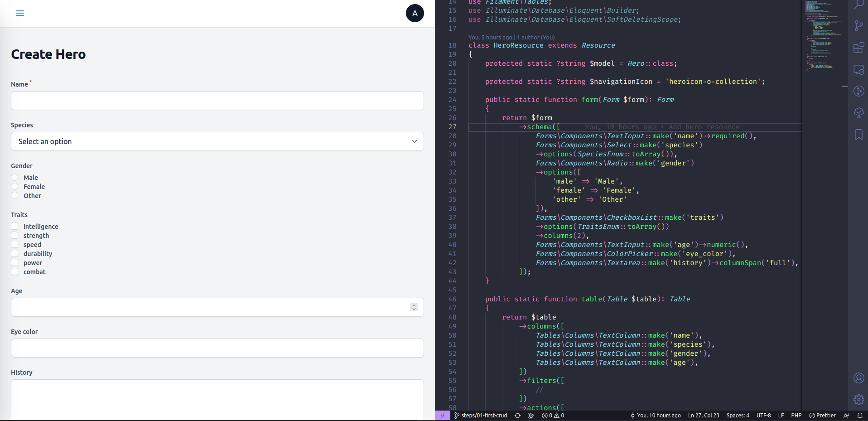This screenshot has width=868, height=421.
Task: Open the GitLens git graph view
Action: (858, 91)
